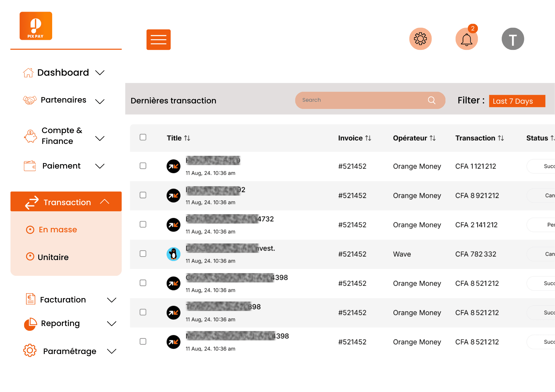This screenshot has height=392, width=555.
Task: Open the Facturation menu item
Action: tap(63, 300)
